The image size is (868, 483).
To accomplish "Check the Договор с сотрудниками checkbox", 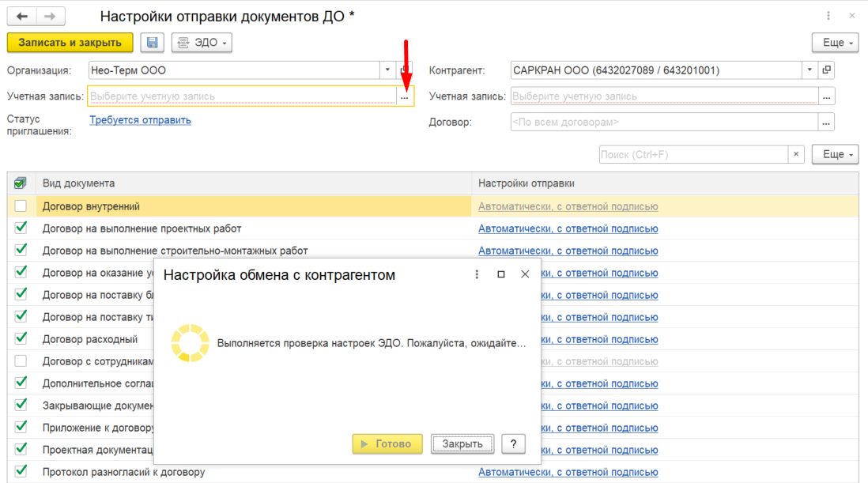I will coord(21,361).
